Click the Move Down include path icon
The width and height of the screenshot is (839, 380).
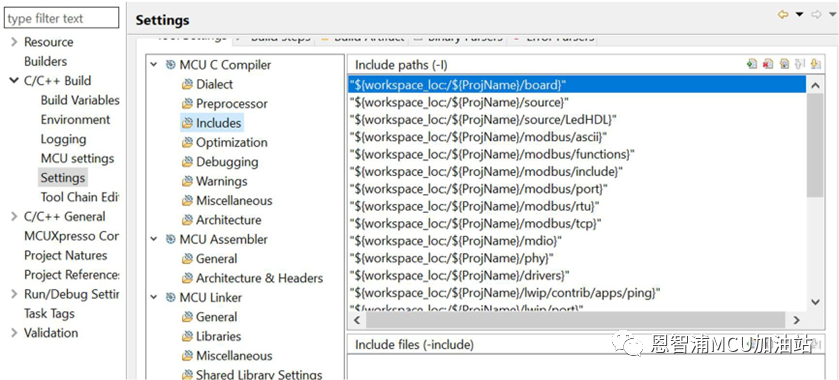815,64
